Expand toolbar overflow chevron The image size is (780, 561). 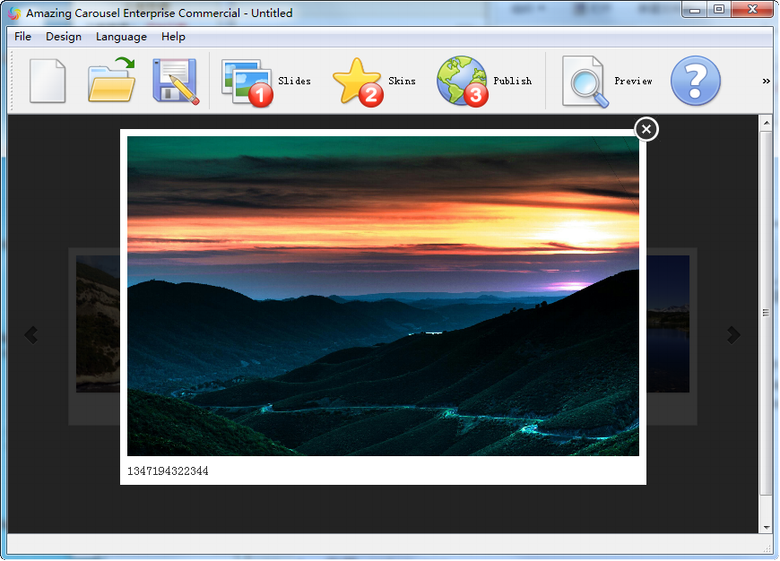766,81
